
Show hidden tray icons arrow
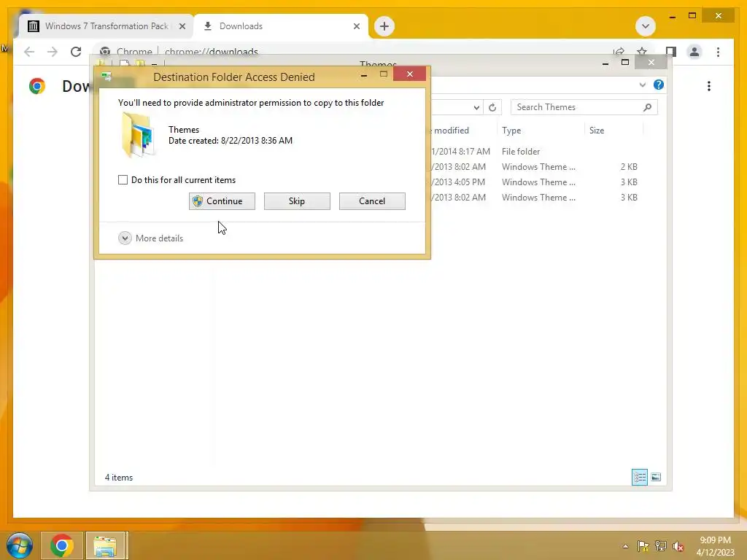coord(625,546)
